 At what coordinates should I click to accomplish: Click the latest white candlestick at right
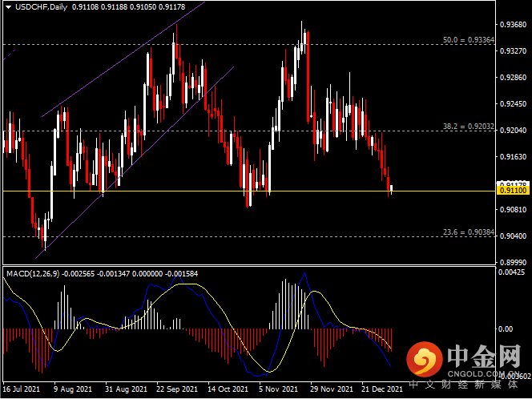click(392, 189)
